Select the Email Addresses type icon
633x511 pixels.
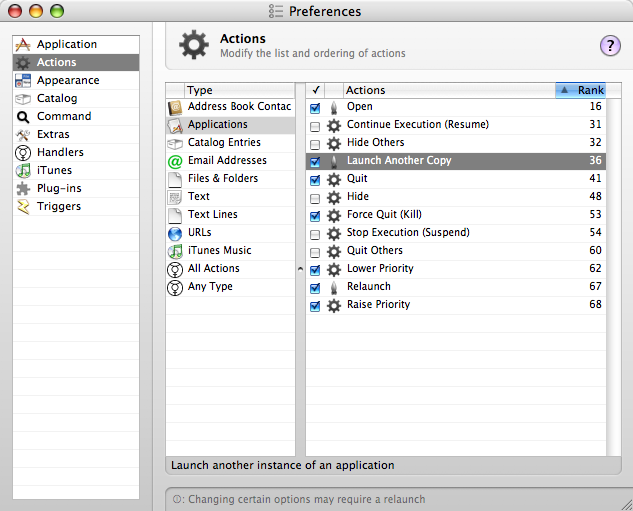tap(175, 161)
